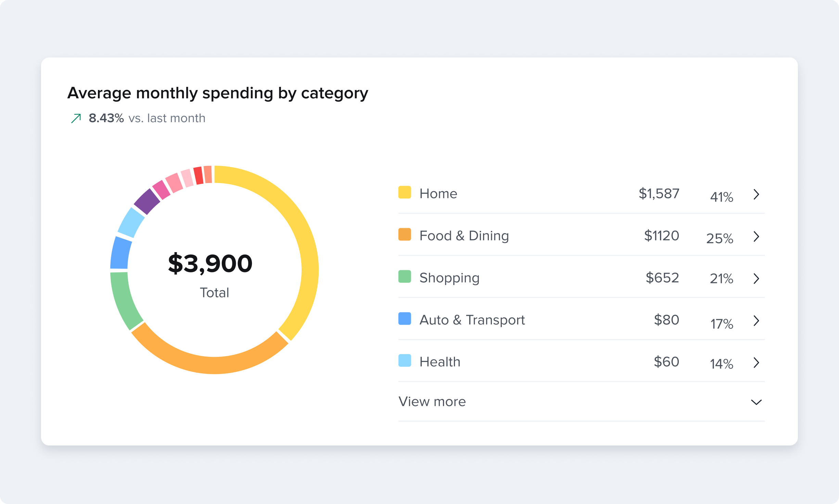Image resolution: width=839 pixels, height=504 pixels.
Task: Open Auto & Transport chevron arrow
Action: click(757, 321)
